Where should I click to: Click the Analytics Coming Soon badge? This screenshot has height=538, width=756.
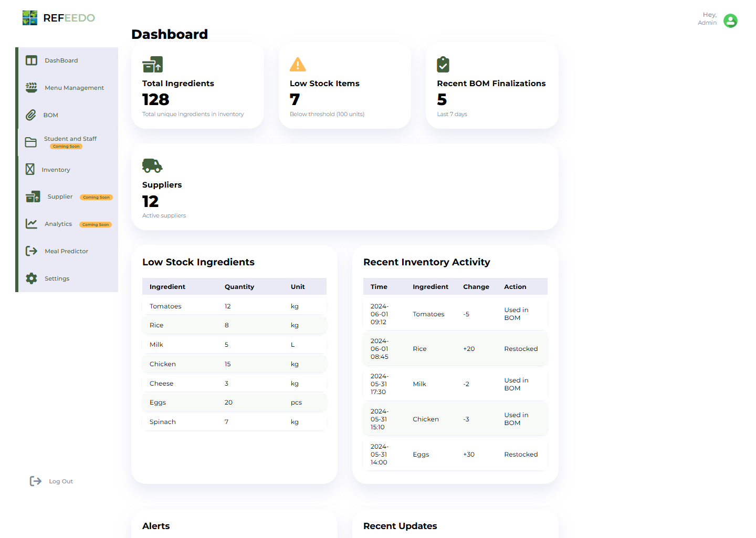click(x=96, y=225)
